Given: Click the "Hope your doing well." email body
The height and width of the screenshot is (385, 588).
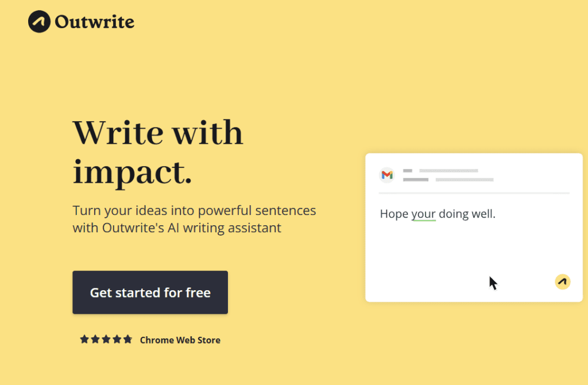Looking at the screenshot, I should 438,214.
